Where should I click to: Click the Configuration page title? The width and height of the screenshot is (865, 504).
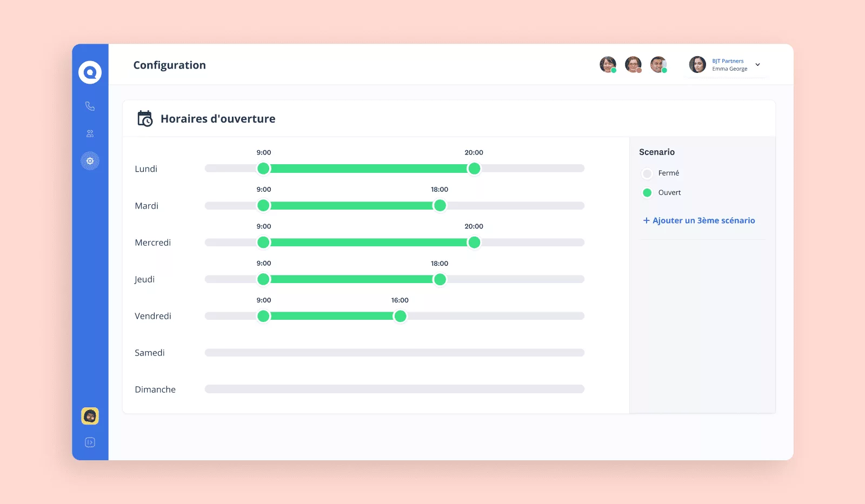170,65
